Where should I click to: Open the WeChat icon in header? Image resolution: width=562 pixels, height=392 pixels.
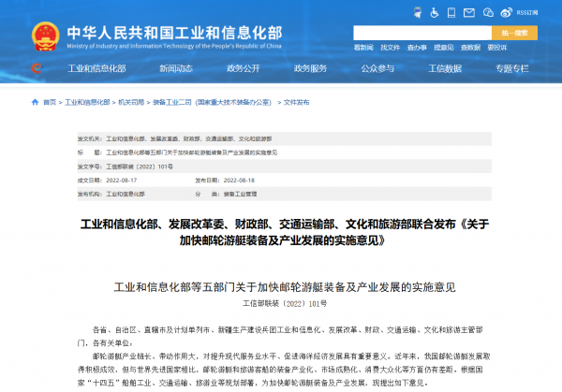pos(488,13)
